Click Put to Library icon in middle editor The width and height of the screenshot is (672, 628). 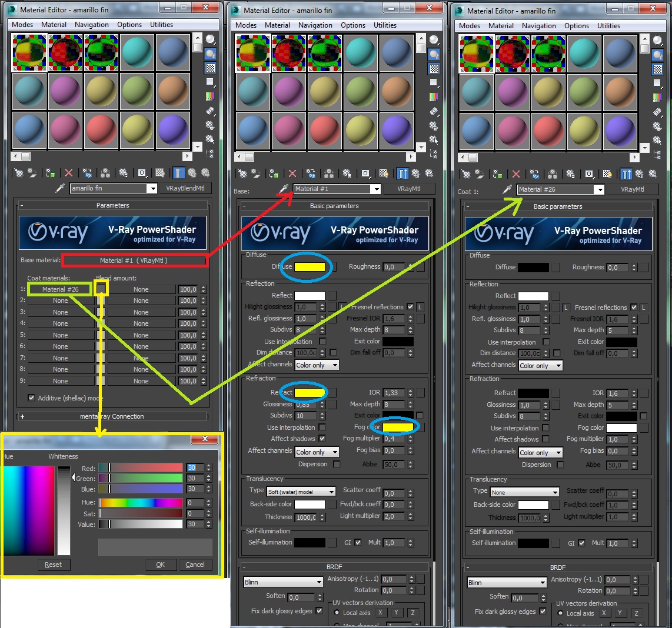pos(347,173)
